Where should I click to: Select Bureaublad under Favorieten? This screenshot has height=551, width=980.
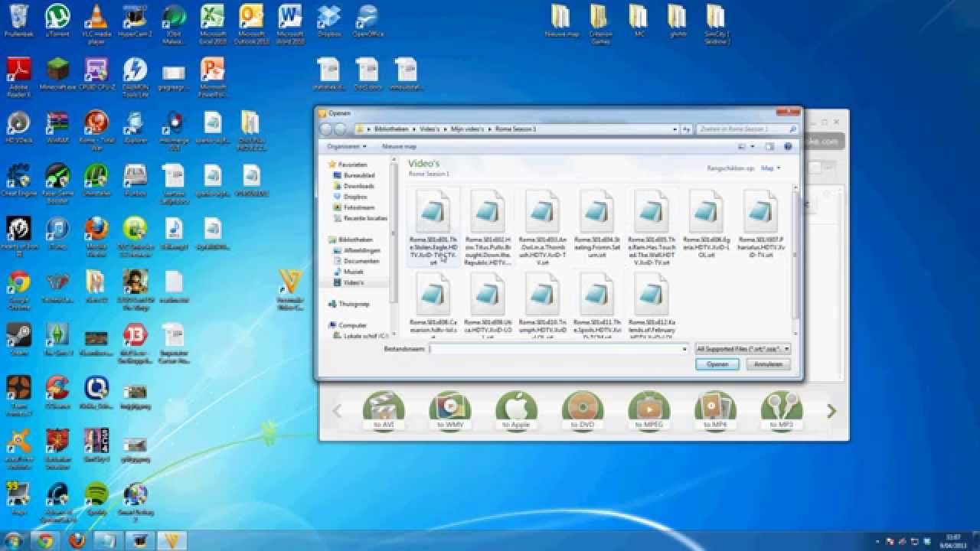pos(358,175)
